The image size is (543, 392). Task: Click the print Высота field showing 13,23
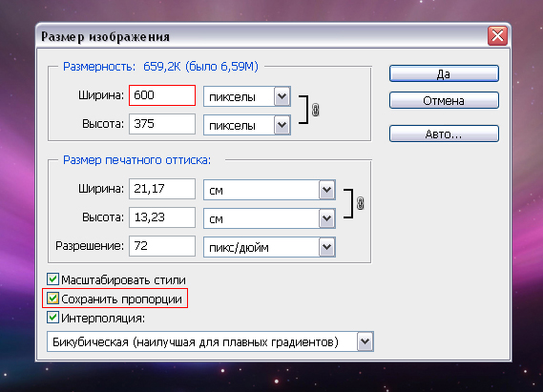162,217
